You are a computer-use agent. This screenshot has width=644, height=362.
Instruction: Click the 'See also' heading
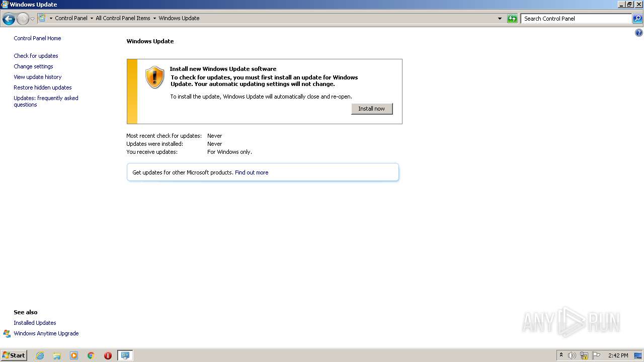pyautogui.click(x=26, y=312)
